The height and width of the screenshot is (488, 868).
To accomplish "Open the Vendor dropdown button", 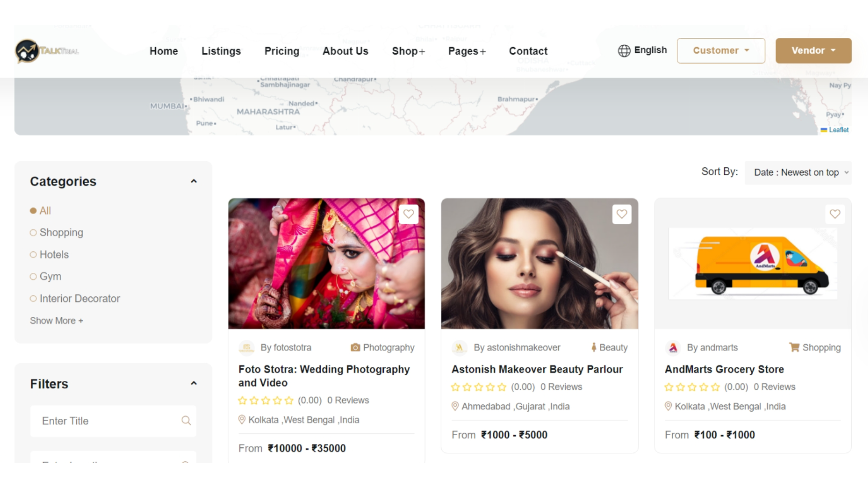I will coord(813,51).
